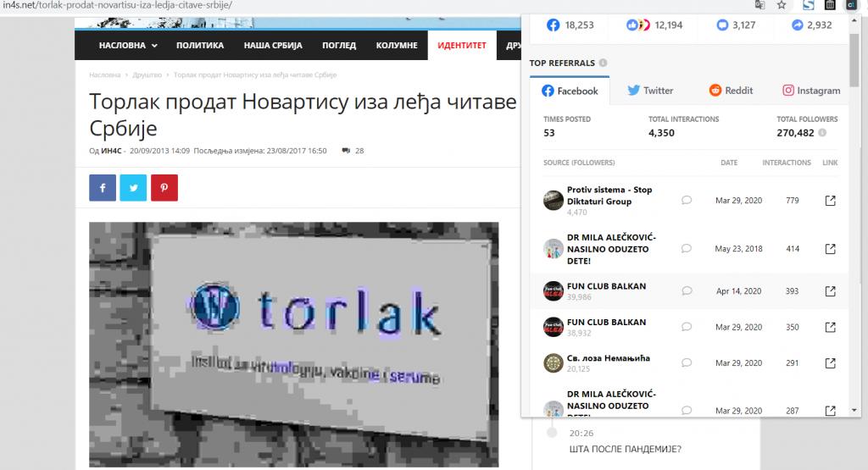Screen dimensions: 868x470
Task: Expand the НАСЛОВНА menu dropdown arrow
Action: coord(154,46)
